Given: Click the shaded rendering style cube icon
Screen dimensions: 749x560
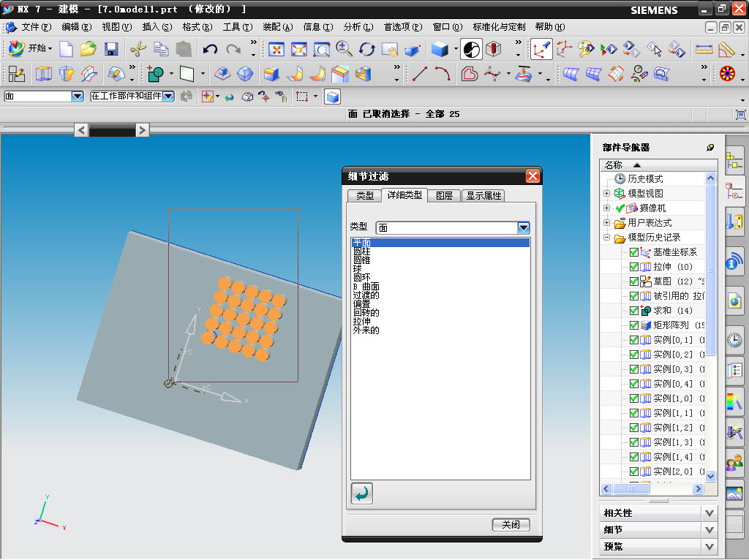Looking at the screenshot, I should click(x=440, y=49).
